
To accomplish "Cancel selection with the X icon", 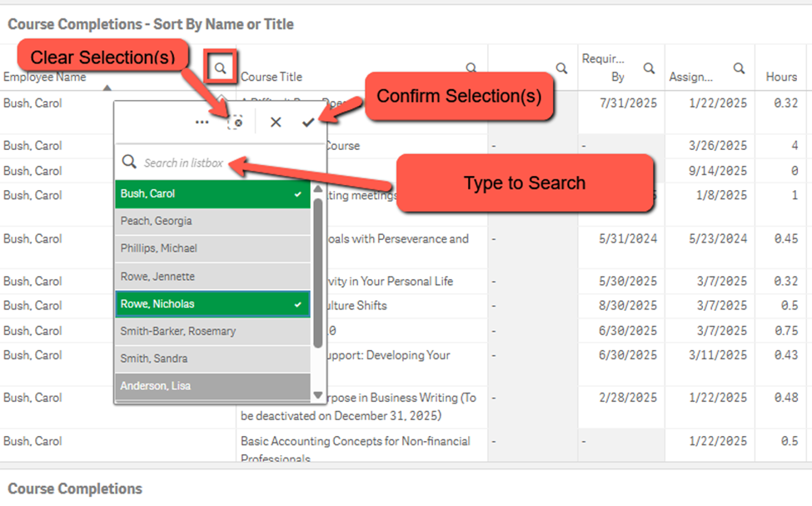I will (x=276, y=122).
